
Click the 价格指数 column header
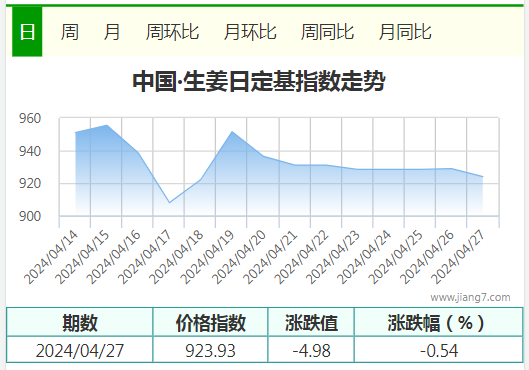click(210, 322)
